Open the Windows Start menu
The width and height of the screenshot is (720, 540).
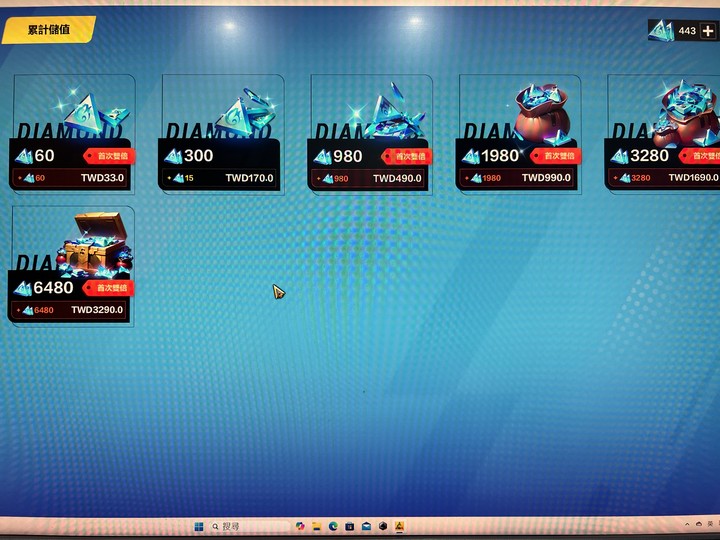point(199,526)
